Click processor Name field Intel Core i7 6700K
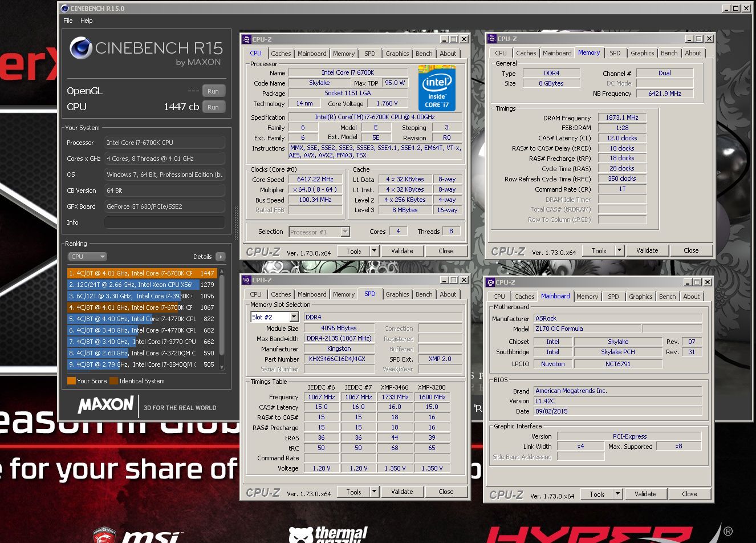This screenshot has width=756, height=543. [x=348, y=72]
